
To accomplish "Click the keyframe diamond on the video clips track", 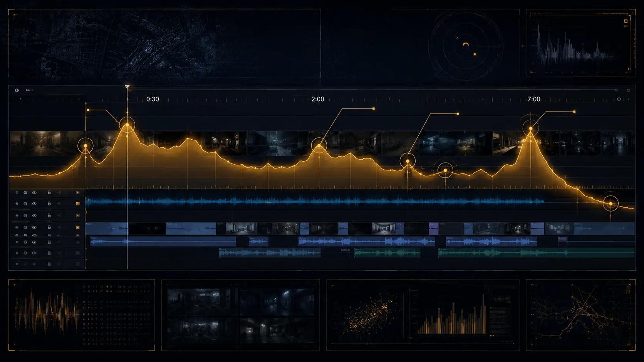I will click(17, 227).
